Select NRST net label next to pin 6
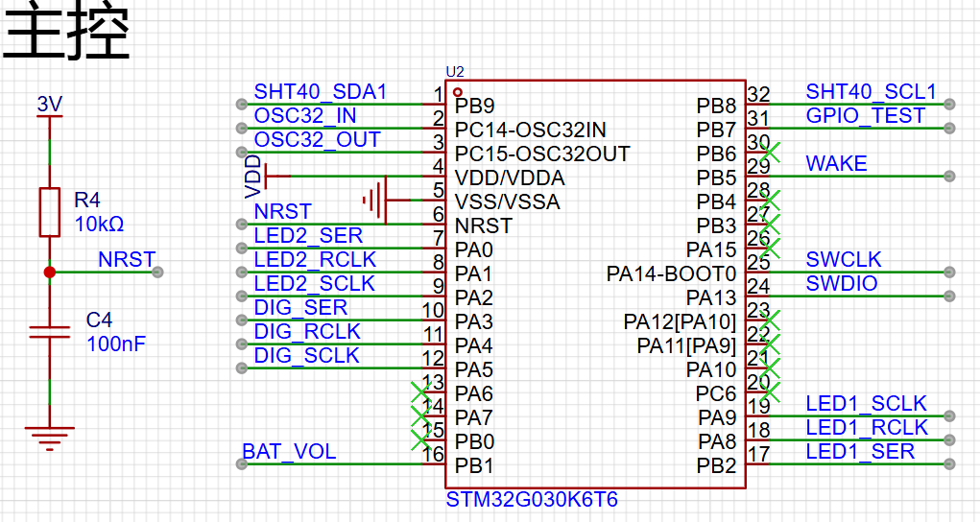Image resolution: width=980 pixels, height=522 pixels. coord(282,211)
